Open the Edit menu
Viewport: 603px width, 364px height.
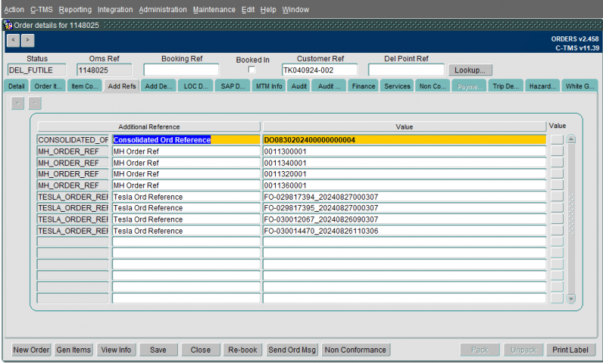(x=248, y=10)
